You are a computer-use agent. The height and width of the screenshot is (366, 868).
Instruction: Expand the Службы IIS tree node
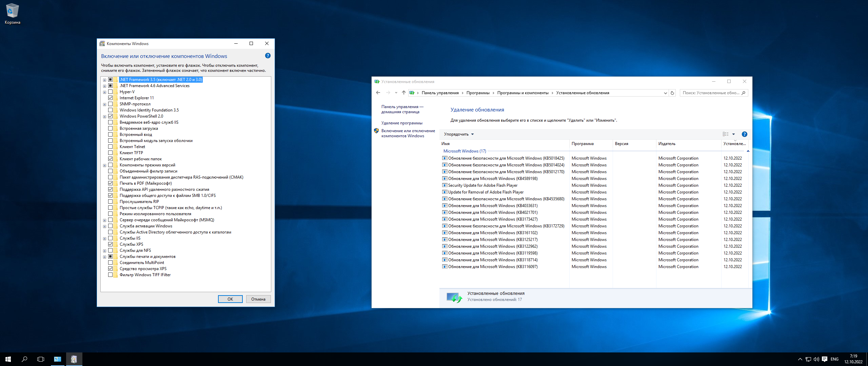click(105, 239)
